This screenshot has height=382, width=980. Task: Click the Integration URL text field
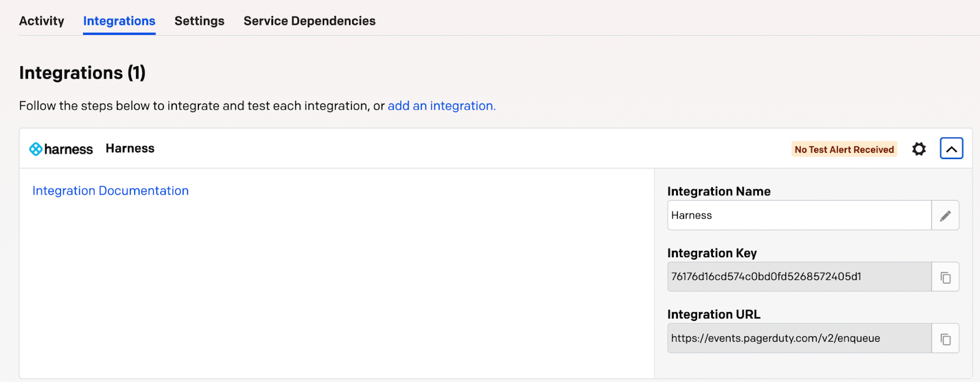point(796,338)
